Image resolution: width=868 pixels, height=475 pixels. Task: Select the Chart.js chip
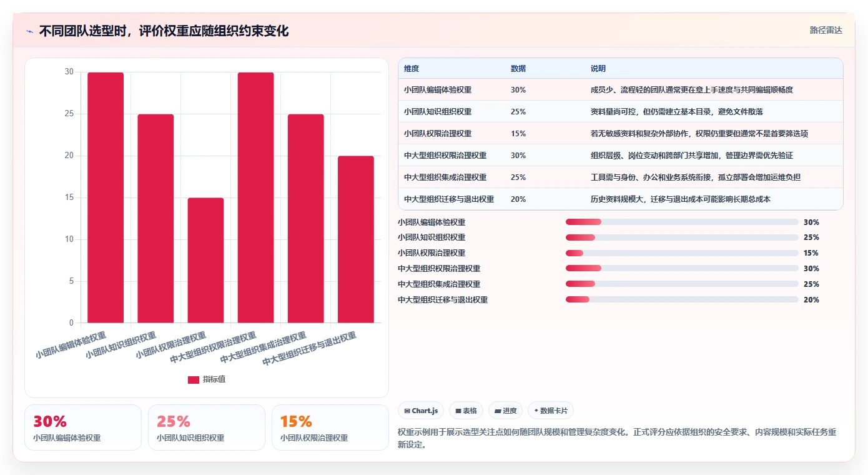point(421,411)
